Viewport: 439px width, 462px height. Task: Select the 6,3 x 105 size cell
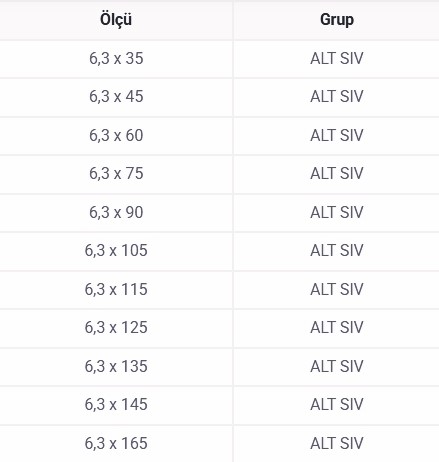[116, 251]
